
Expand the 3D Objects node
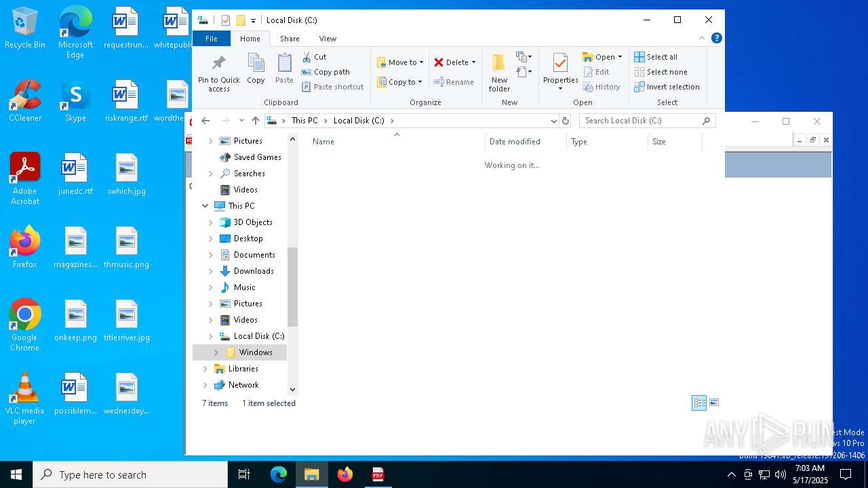[210, 222]
